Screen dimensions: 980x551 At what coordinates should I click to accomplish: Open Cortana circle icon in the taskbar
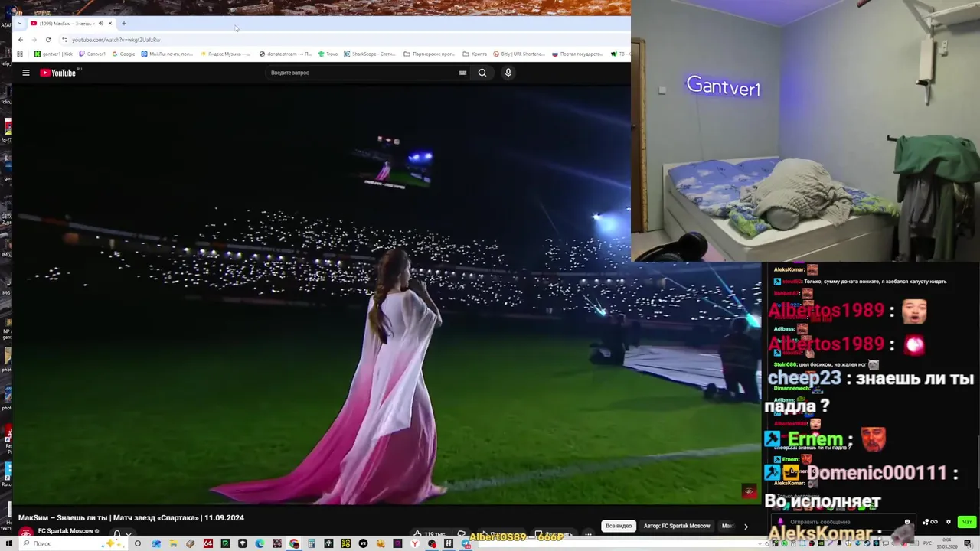point(137,543)
